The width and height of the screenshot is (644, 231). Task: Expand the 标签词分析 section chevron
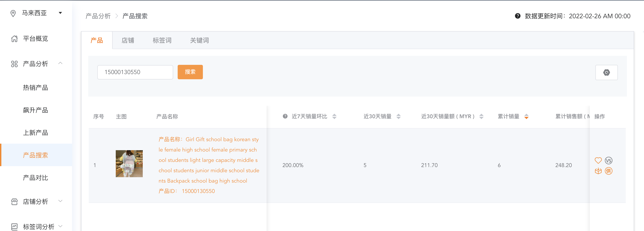tap(60, 226)
